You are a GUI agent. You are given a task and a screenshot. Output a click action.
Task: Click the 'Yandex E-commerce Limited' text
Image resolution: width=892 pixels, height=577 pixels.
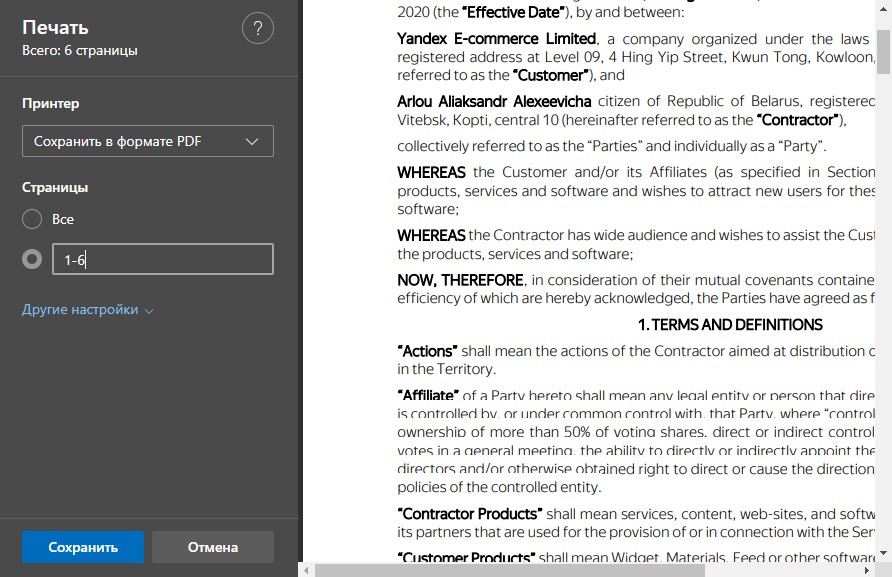[x=497, y=39]
